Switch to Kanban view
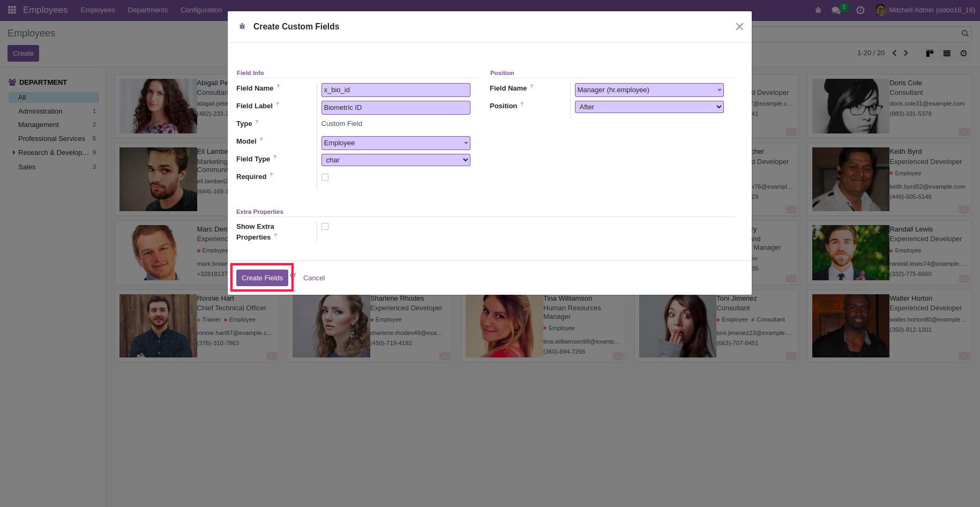 pos(930,53)
